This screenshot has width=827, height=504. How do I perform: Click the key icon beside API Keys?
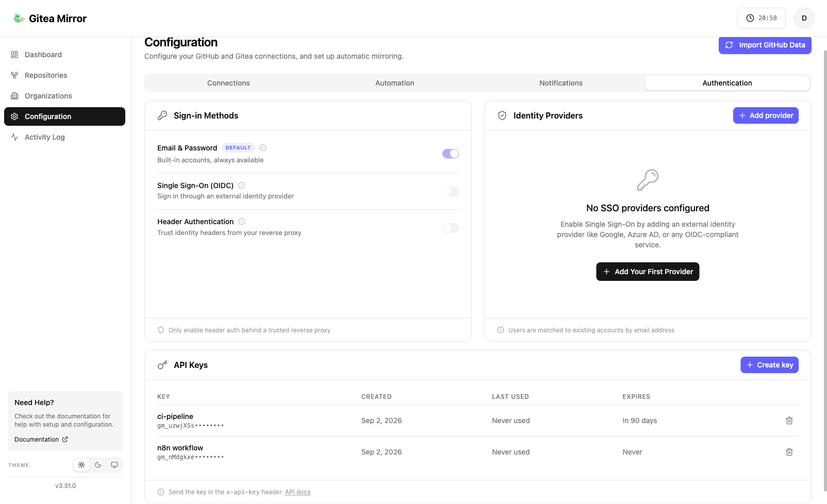coord(162,365)
